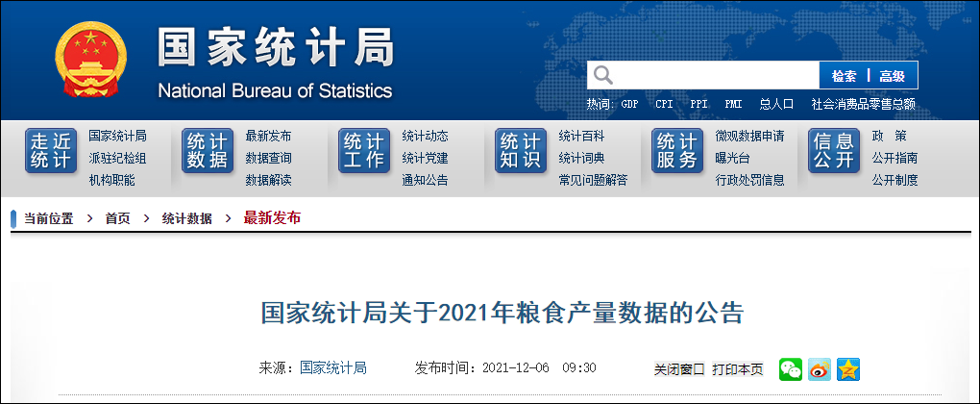Click the 检索 search button
The height and width of the screenshot is (404, 980).
(844, 76)
